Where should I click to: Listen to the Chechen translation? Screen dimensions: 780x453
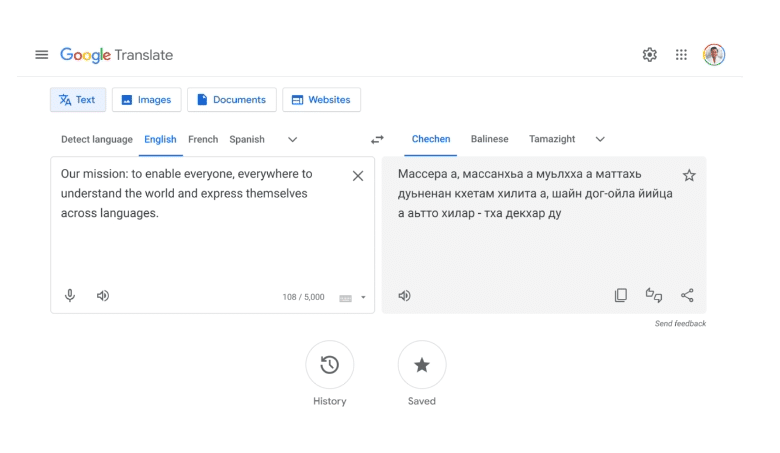(404, 295)
